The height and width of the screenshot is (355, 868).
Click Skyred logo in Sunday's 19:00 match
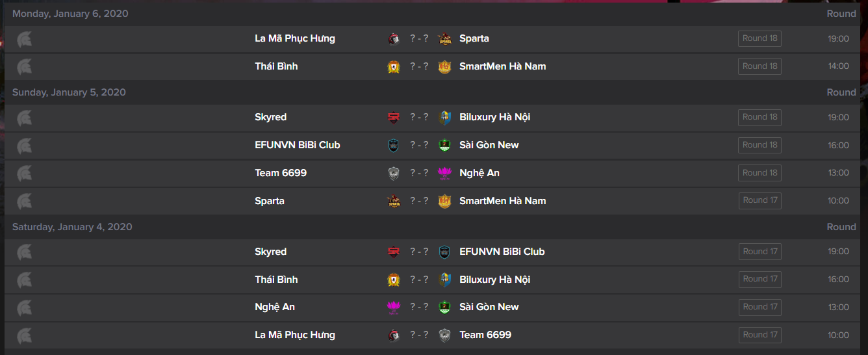tap(394, 117)
